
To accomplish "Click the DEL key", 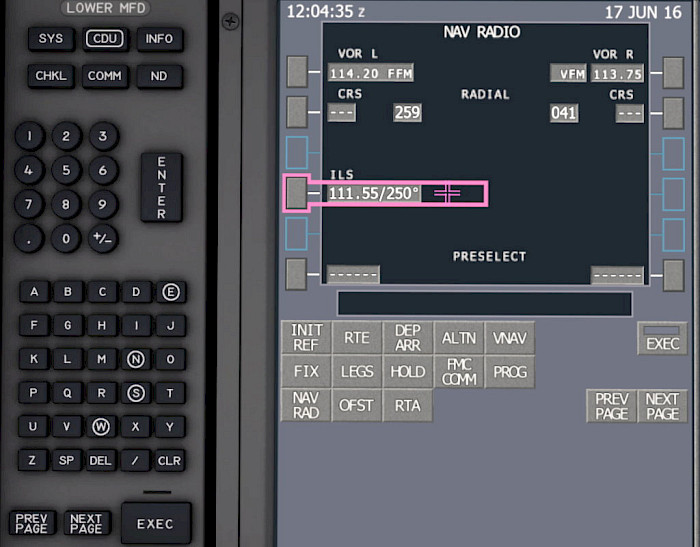I will [x=100, y=460].
